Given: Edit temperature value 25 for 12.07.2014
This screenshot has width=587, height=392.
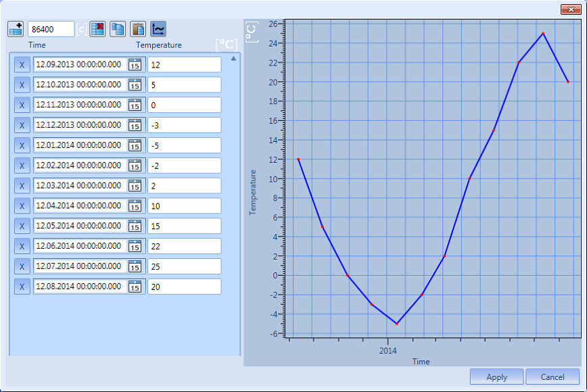Looking at the screenshot, I should pos(184,267).
